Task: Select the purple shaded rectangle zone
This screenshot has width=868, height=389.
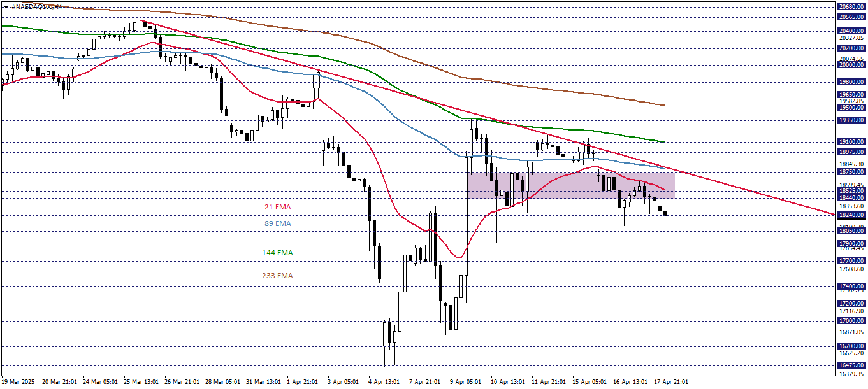Action: 571,185
